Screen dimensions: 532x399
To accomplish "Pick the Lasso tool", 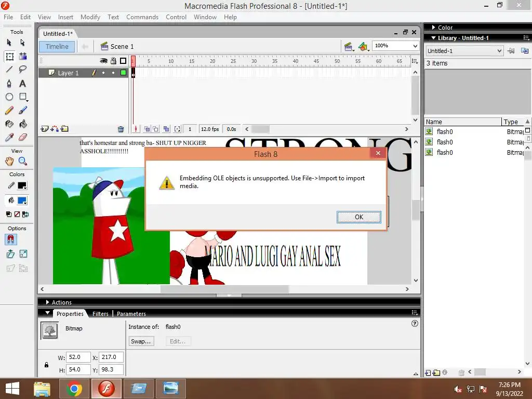I will click(x=23, y=70).
